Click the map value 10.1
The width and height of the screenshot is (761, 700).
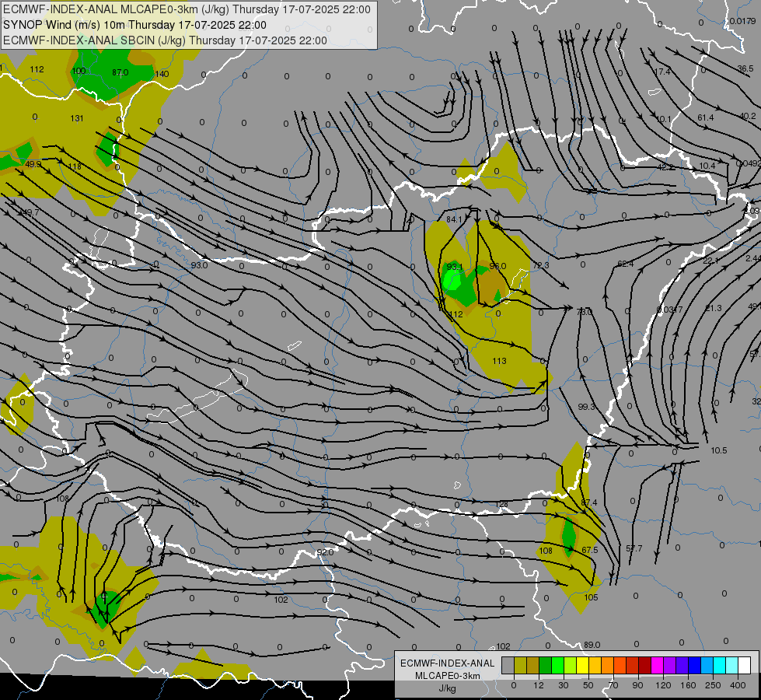(x=664, y=119)
